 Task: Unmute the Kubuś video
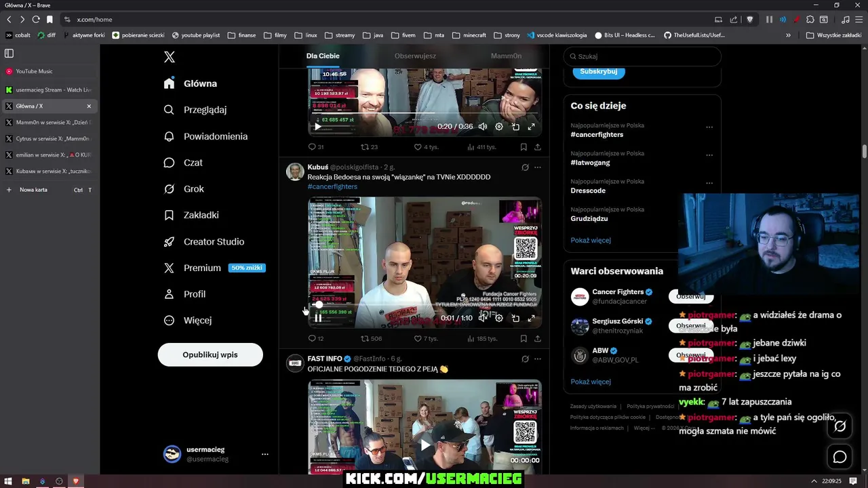click(x=483, y=318)
